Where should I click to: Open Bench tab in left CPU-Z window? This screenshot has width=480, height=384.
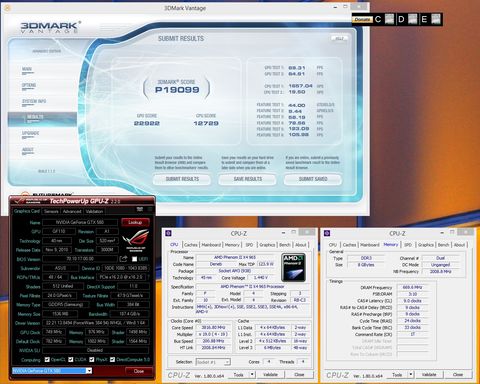[285, 245]
